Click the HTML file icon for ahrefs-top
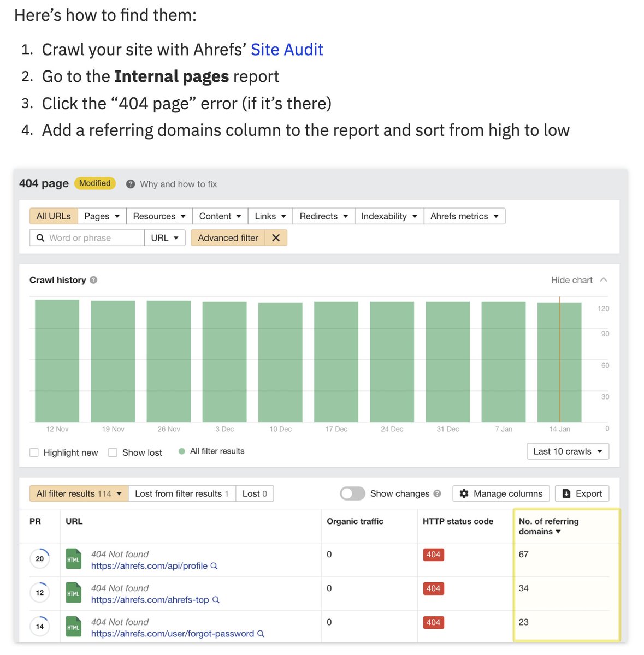This screenshot has height=655, width=644. click(x=73, y=593)
